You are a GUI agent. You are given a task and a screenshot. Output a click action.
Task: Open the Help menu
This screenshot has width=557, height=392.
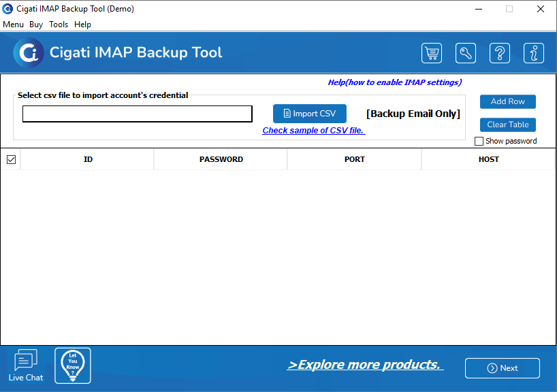[82, 24]
